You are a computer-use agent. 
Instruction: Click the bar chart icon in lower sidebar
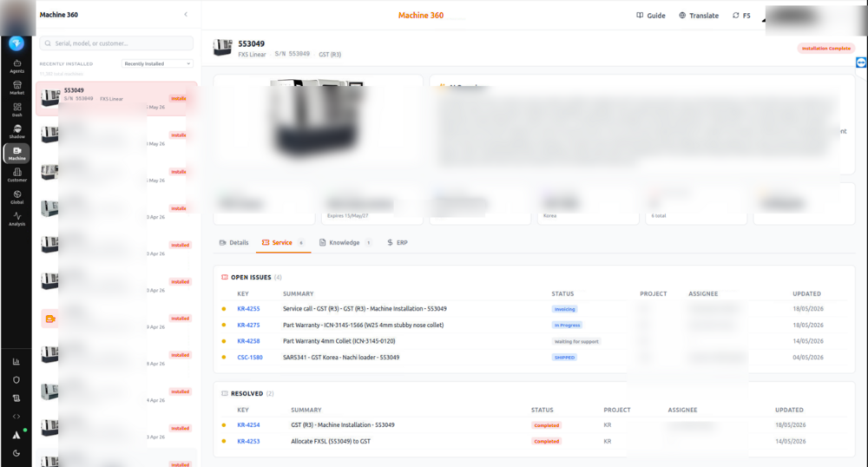point(16,361)
